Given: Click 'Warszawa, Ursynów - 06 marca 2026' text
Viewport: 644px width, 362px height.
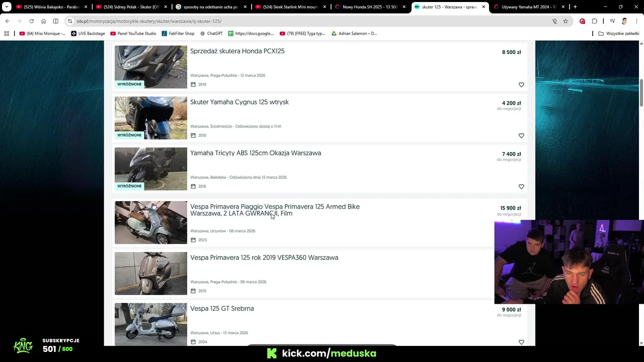Looking at the screenshot, I should 222,231.
